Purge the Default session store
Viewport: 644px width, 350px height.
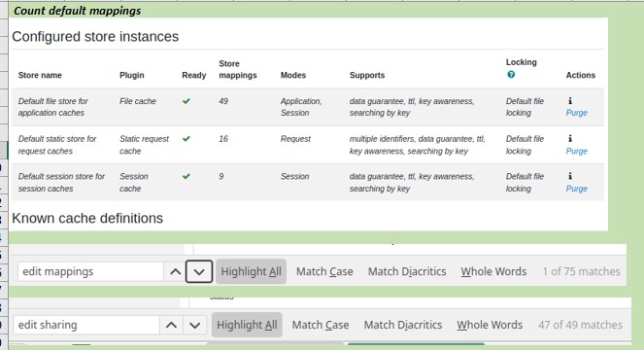577,189
